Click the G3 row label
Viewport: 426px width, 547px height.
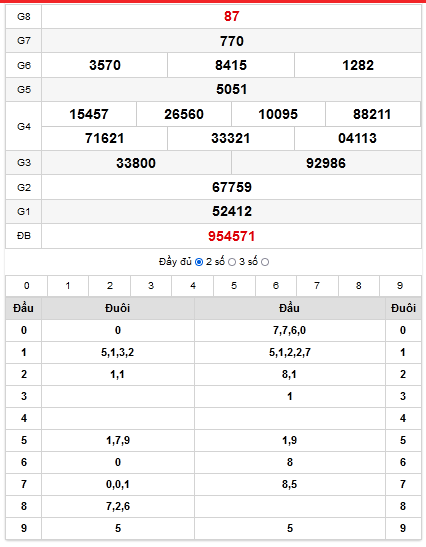click(x=24, y=163)
